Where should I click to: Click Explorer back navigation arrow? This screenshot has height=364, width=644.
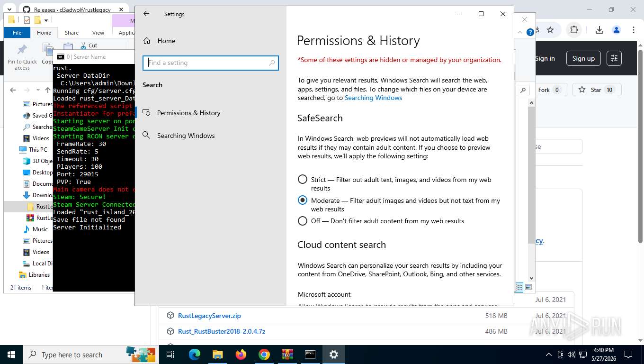(13, 90)
